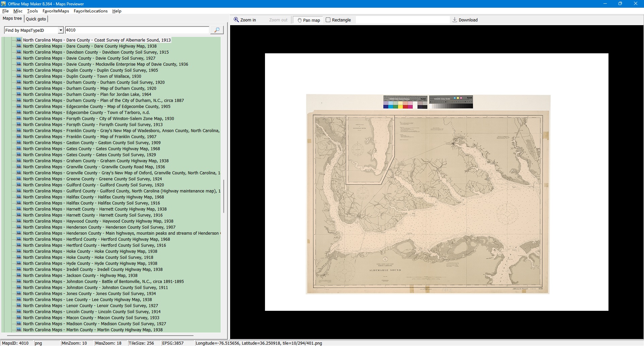Click map icon beside Durham County Soil Survey, 1920
Image resolution: width=644 pixels, height=346 pixels.
(19, 82)
